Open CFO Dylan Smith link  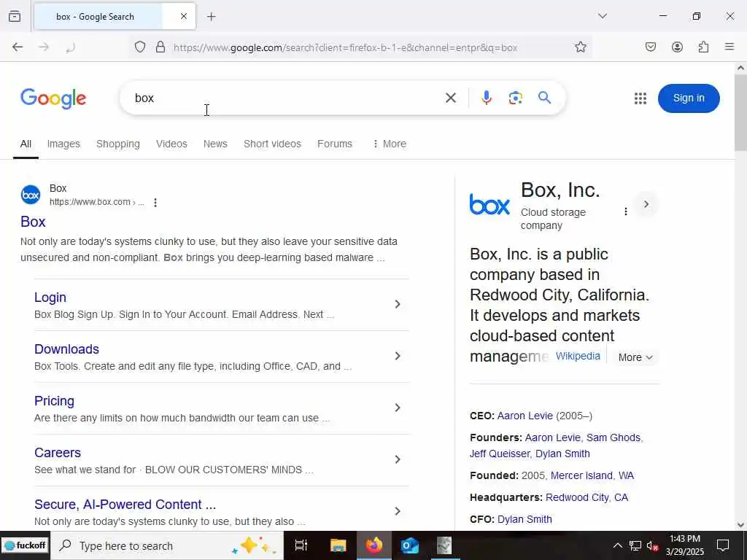coord(525,519)
